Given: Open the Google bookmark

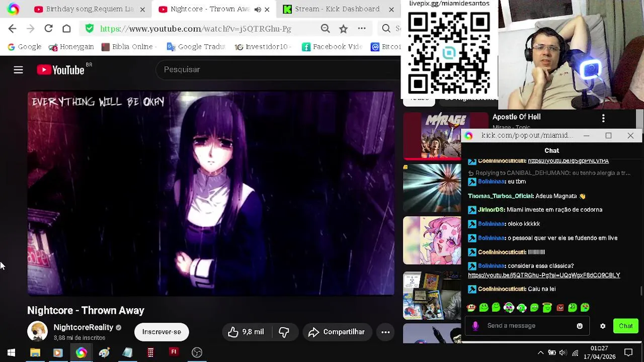Looking at the screenshot, I should coord(25,47).
